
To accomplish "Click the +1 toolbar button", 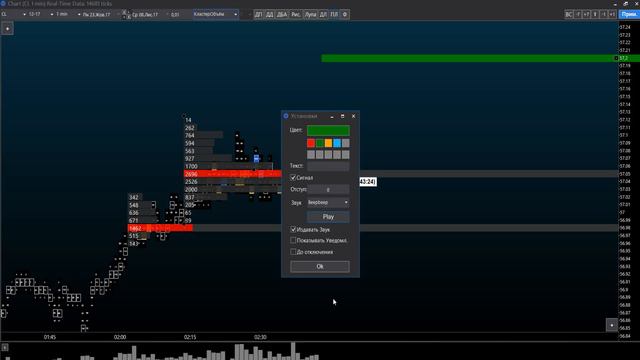I will (x=612, y=14).
